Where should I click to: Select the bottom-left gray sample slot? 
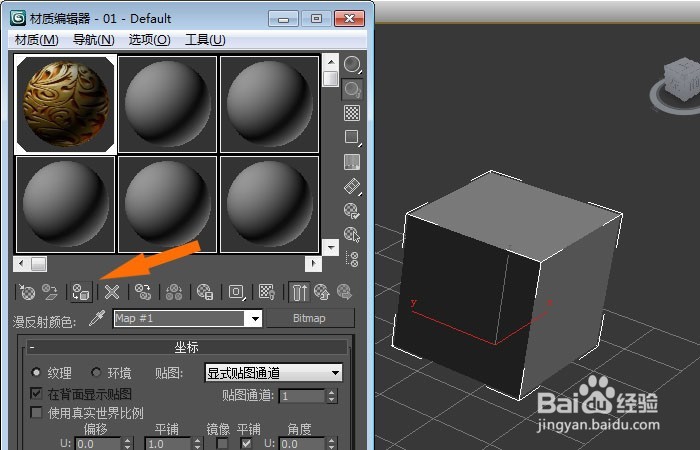(65, 204)
